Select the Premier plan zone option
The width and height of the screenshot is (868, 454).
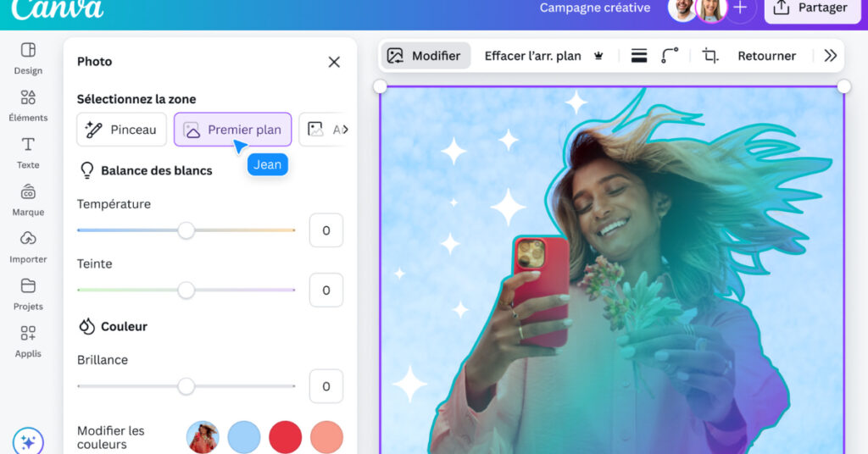232,130
